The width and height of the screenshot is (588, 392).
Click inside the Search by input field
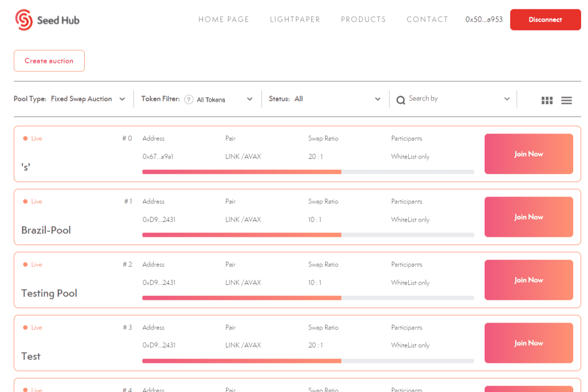[x=443, y=98]
